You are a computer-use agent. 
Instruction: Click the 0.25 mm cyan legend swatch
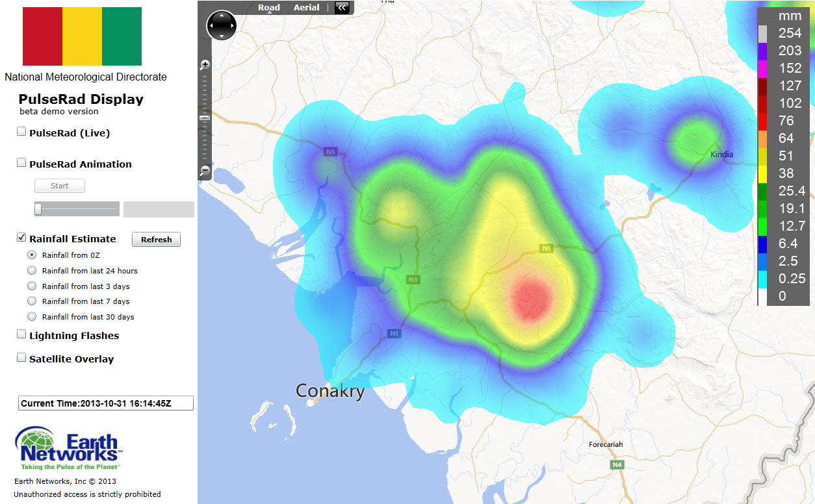click(763, 279)
